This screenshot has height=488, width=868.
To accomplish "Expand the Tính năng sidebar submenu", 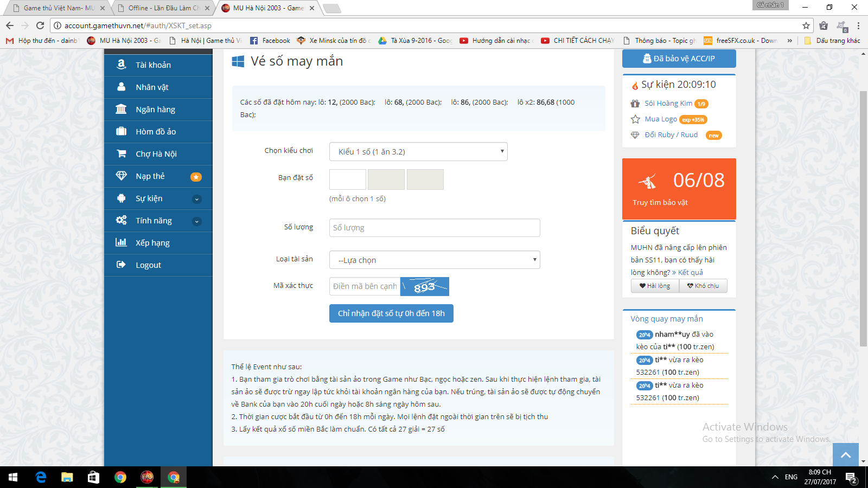I will pos(197,221).
